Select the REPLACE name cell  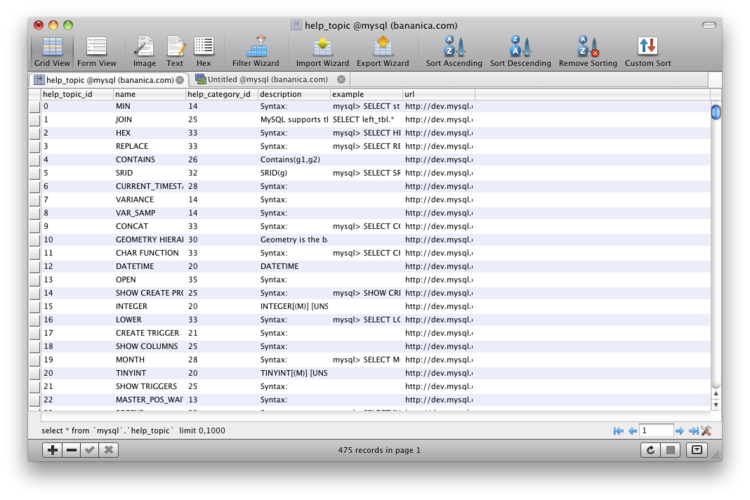pyautogui.click(x=149, y=146)
